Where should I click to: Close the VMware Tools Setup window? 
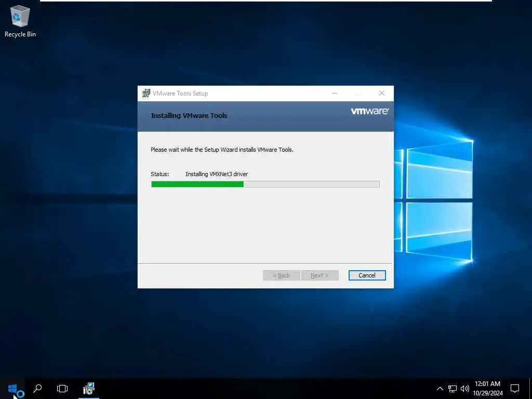[x=382, y=94]
